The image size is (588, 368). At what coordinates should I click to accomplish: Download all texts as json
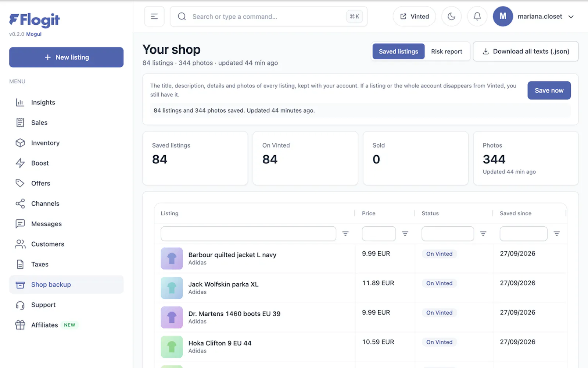526,52
